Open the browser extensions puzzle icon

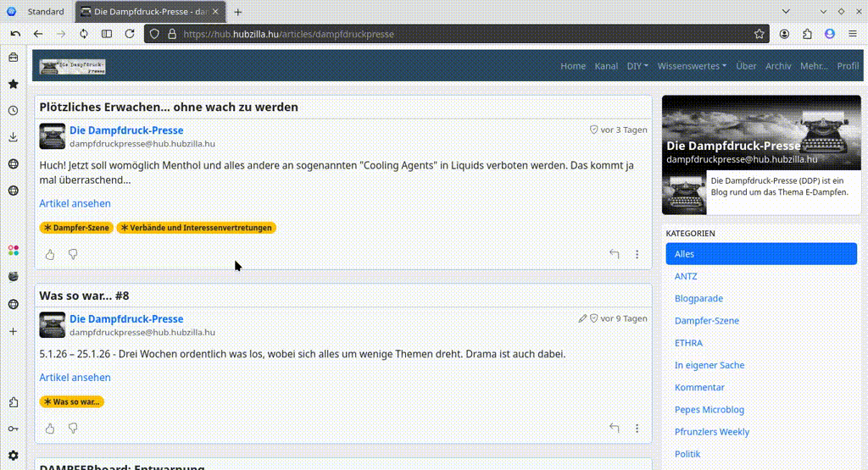(807, 34)
